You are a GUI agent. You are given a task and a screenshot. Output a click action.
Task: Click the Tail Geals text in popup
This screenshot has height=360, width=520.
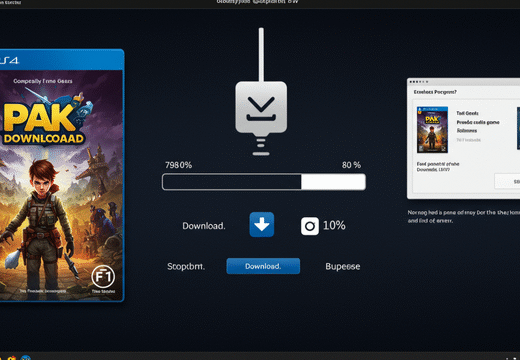tap(467, 113)
